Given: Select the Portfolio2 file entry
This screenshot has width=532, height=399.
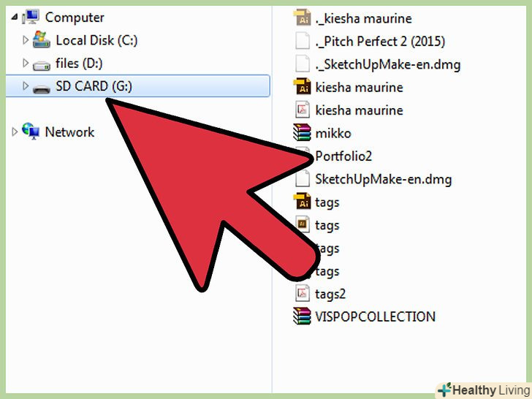Looking at the screenshot, I should pos(343,156).
